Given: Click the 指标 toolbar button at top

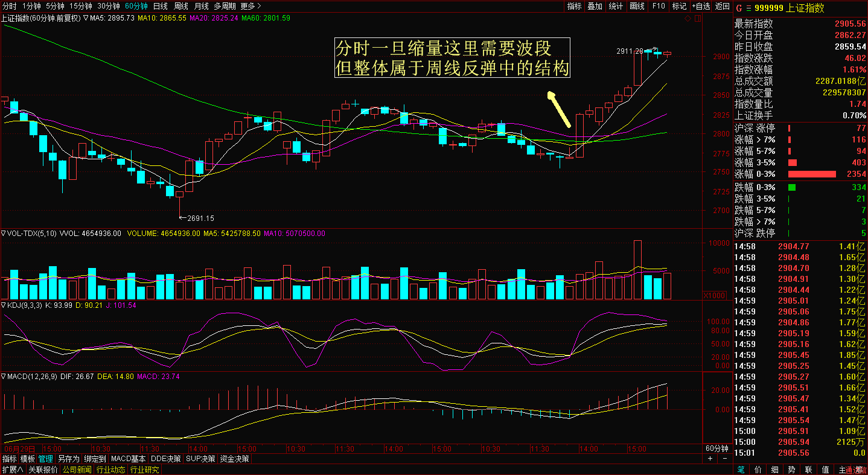Looking at the screenshot, I should [574, 6].
